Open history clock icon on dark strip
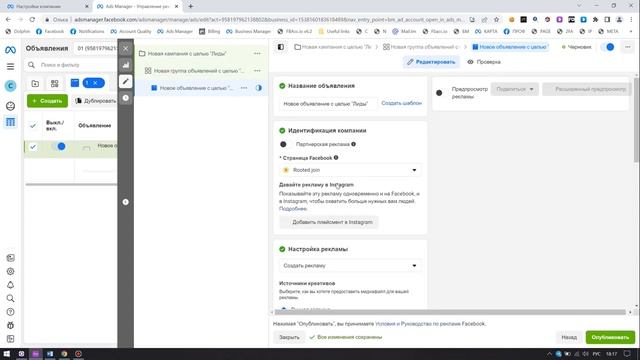Viewport: 640px width, 360px height. [126, 98]
